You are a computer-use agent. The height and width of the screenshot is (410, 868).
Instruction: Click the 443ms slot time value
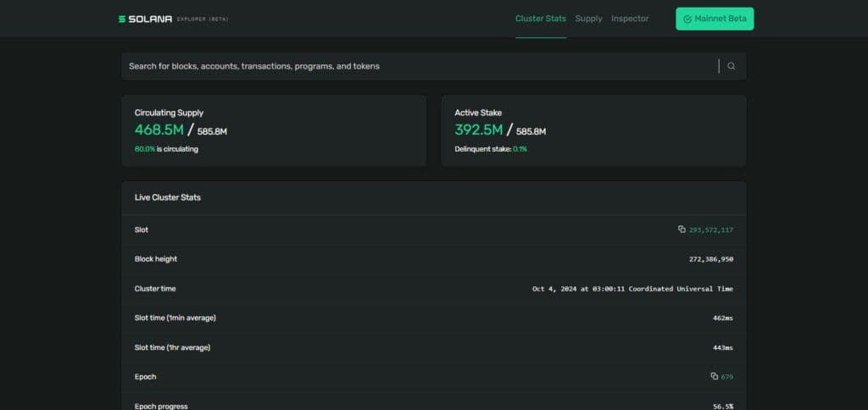(723, 347)
